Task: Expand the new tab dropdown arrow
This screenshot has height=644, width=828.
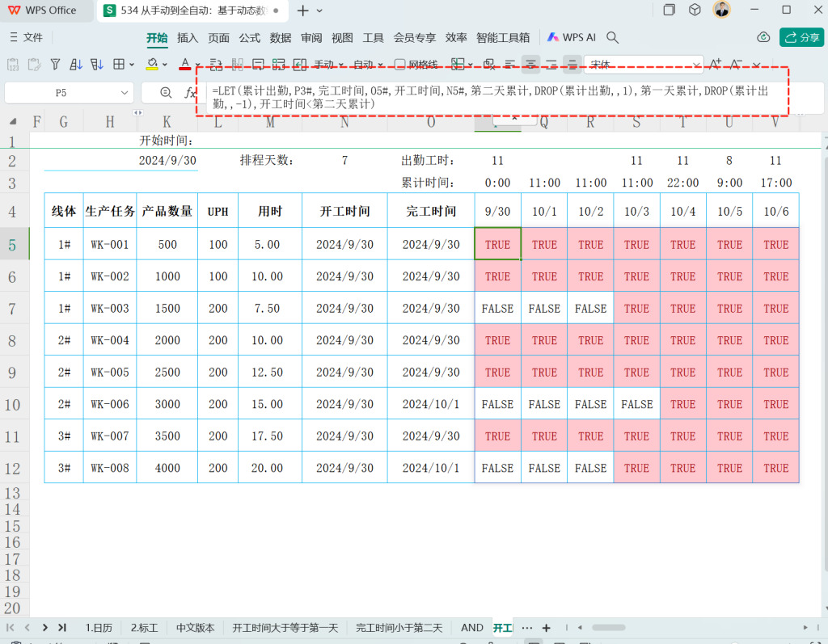Action: point(319,11)
